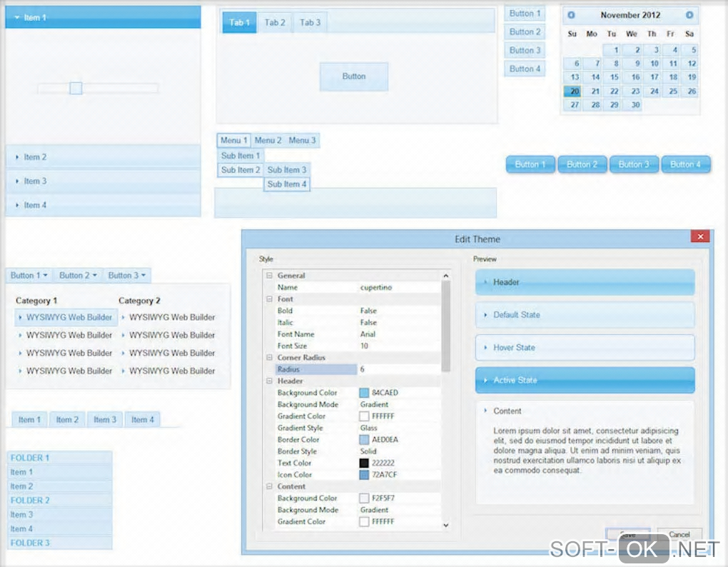The width and height of the screenshot is (728, 567).
Task: Go to next month in calendar
Action: pyautogui.click(x=689, y=15)
